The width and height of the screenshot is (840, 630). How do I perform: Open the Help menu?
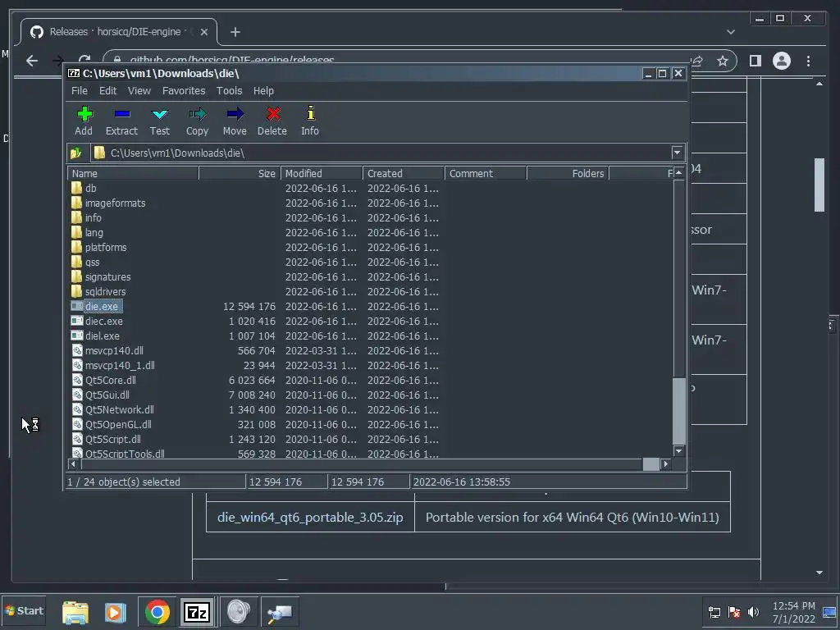tap(263, 91)
